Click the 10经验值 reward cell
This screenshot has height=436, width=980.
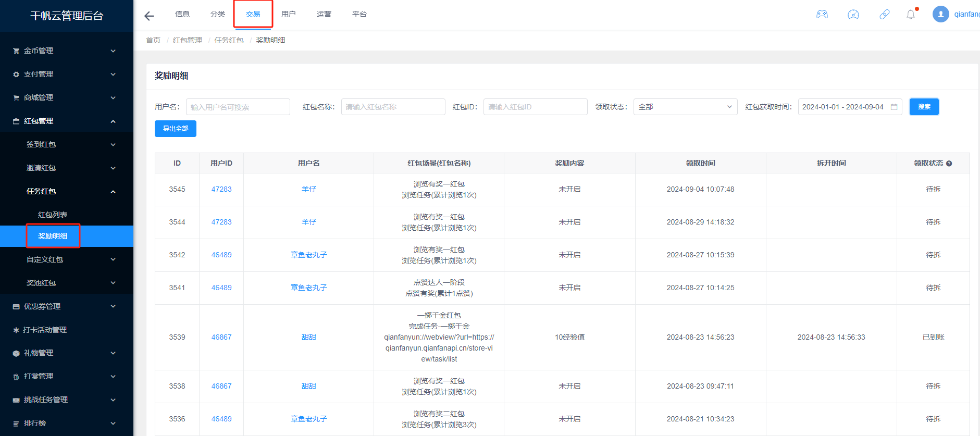[x=569, y=337]
